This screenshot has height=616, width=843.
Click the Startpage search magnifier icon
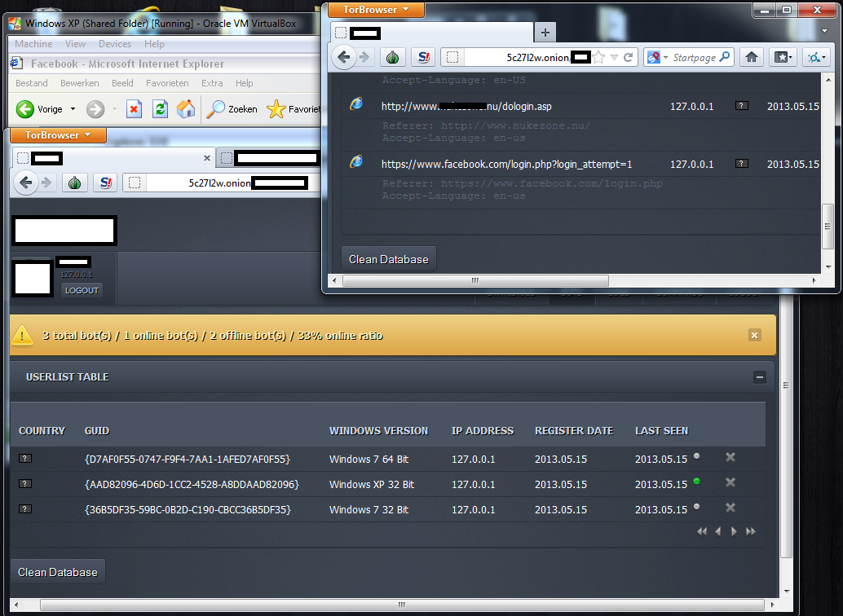[725, 56]
